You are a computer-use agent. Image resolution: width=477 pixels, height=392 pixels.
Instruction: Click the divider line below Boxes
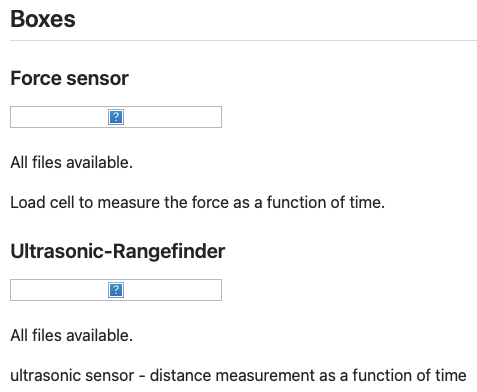(243, 41)
